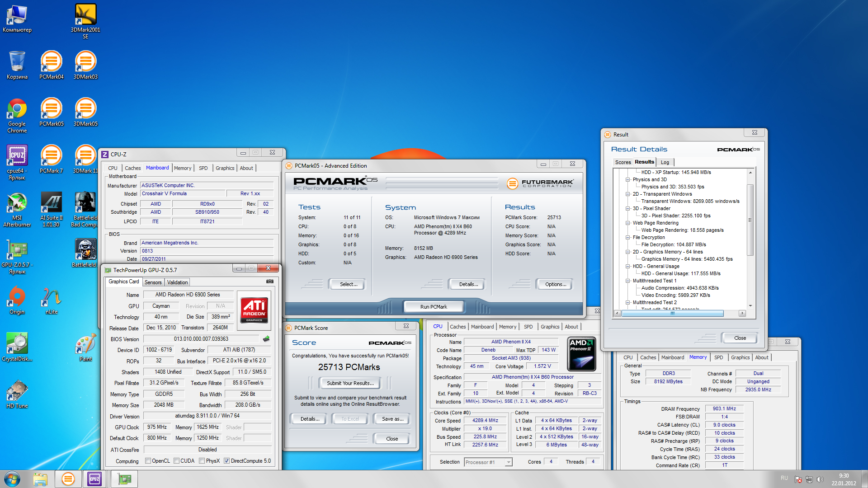This screenshot has height=488, width=868.
Task: Click the Close button in the Result window
Action: coord(740,338)
